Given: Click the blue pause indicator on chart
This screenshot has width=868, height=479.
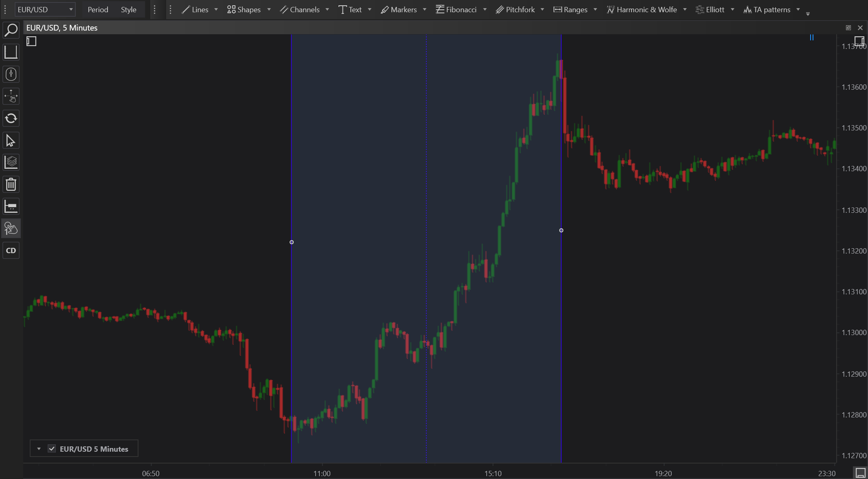Looking at the screenshot, I should [811, 38].
